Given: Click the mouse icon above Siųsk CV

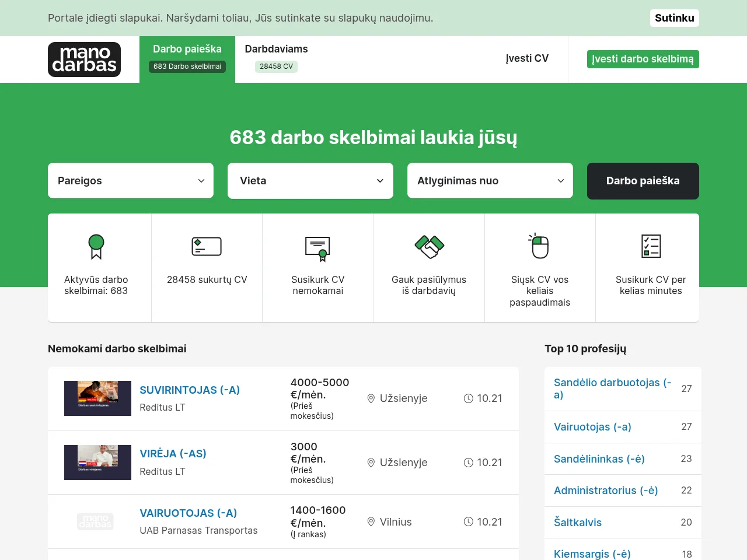Looking at the screenshot, I should pos(539,246).
